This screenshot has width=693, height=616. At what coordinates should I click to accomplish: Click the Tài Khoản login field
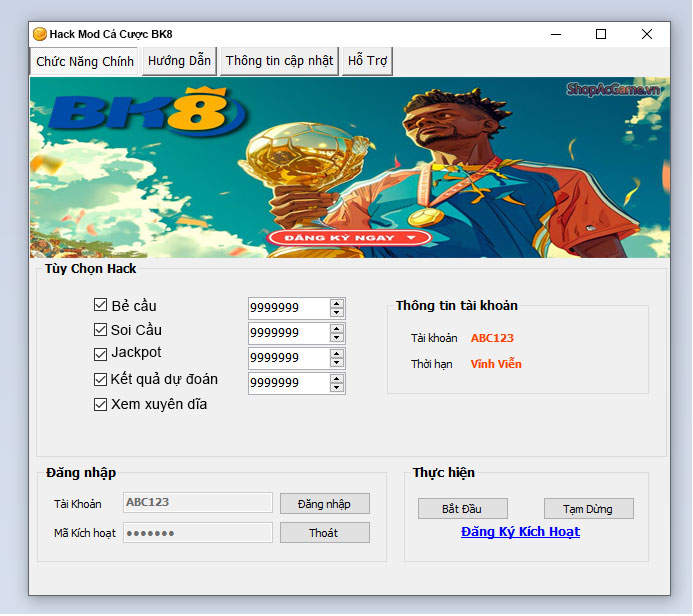coord(198,503)
